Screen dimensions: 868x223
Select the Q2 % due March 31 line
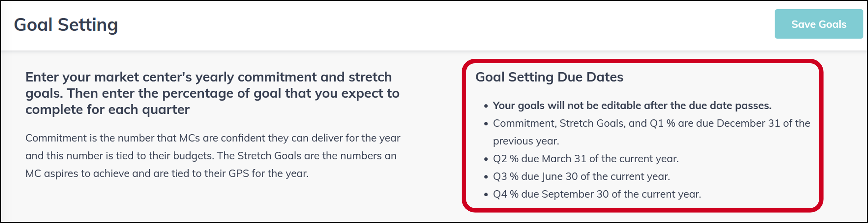[586, 159]
